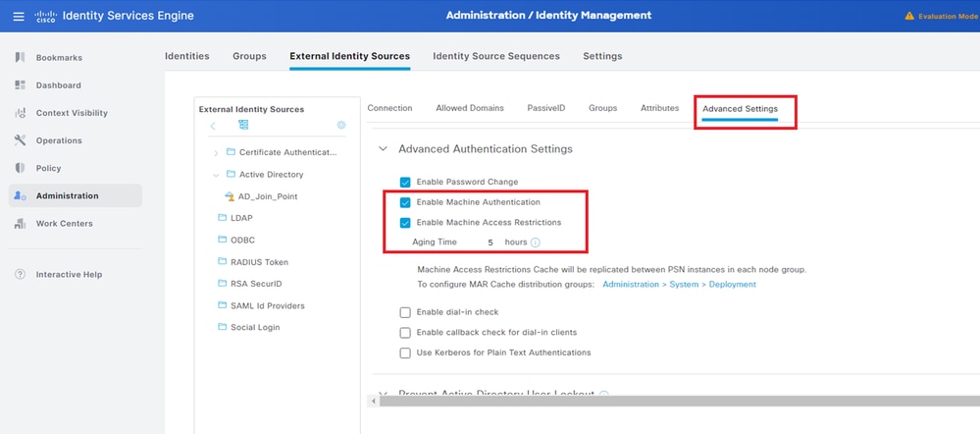980x434 pixels.
Task: Click the Cisco logo
Action: (x=46, y=16)
